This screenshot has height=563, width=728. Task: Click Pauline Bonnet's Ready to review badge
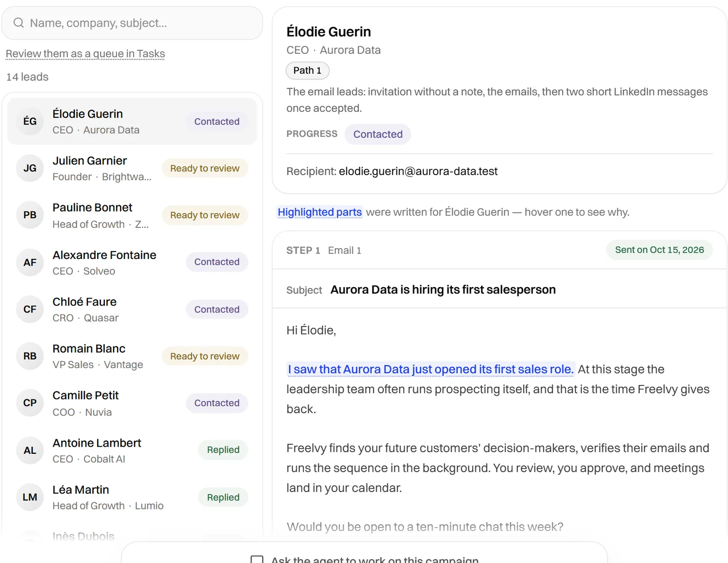[205, 215]
